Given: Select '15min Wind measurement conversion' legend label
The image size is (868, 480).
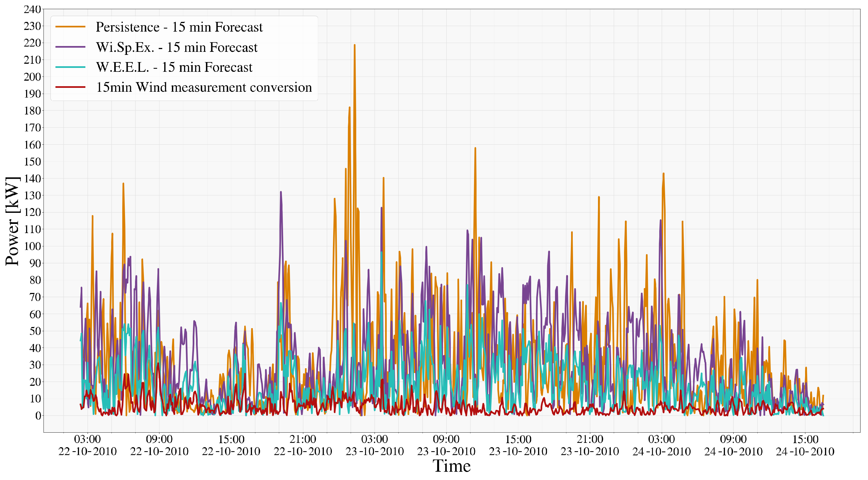Looking at the screenshot, I should [x=204, y=87].
